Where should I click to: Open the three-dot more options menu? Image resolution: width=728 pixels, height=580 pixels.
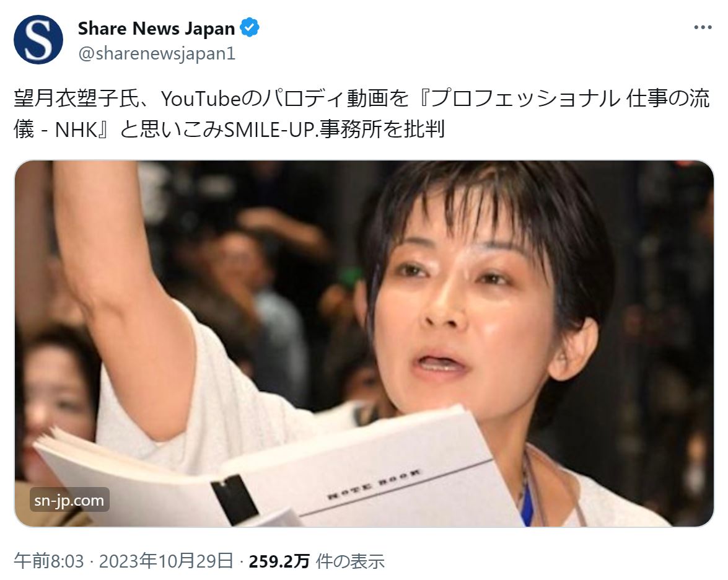point(703,27)
